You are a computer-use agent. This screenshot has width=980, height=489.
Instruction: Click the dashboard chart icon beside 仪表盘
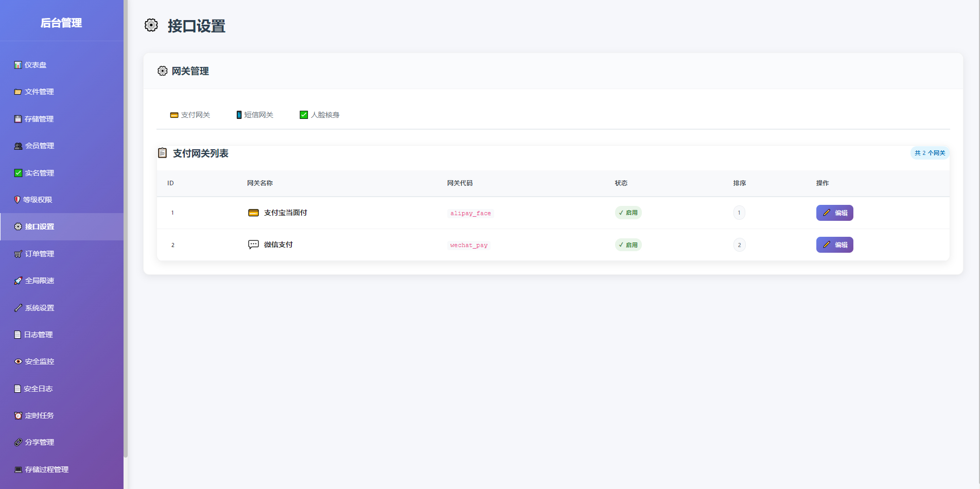pos(18,65)
